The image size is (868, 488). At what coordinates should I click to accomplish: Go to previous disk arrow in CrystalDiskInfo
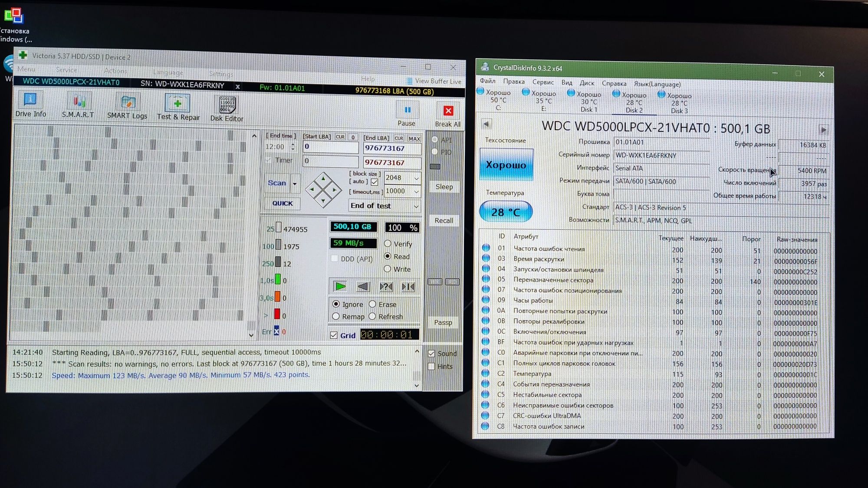[x=487, y=124]
